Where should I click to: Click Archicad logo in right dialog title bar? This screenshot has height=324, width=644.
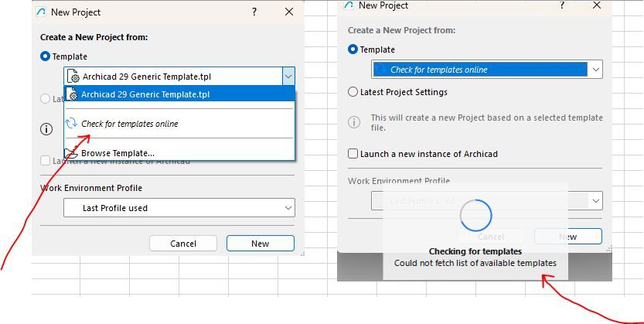coord(349,5)
